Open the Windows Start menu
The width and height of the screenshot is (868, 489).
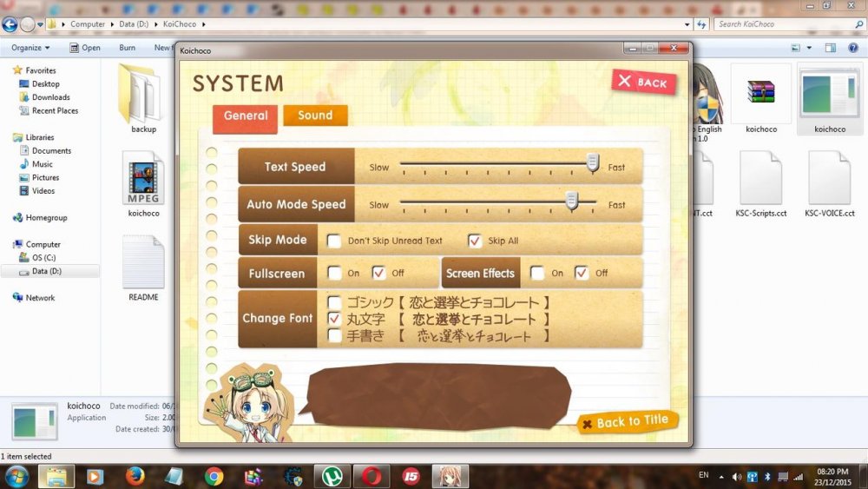(16, 476)
